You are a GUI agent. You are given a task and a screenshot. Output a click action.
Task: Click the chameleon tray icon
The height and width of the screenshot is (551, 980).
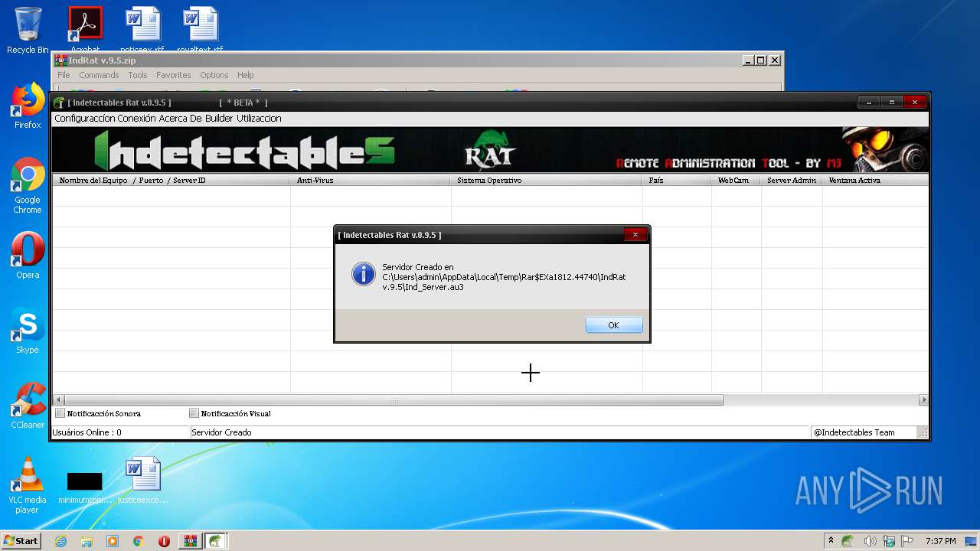pos(848,541)
